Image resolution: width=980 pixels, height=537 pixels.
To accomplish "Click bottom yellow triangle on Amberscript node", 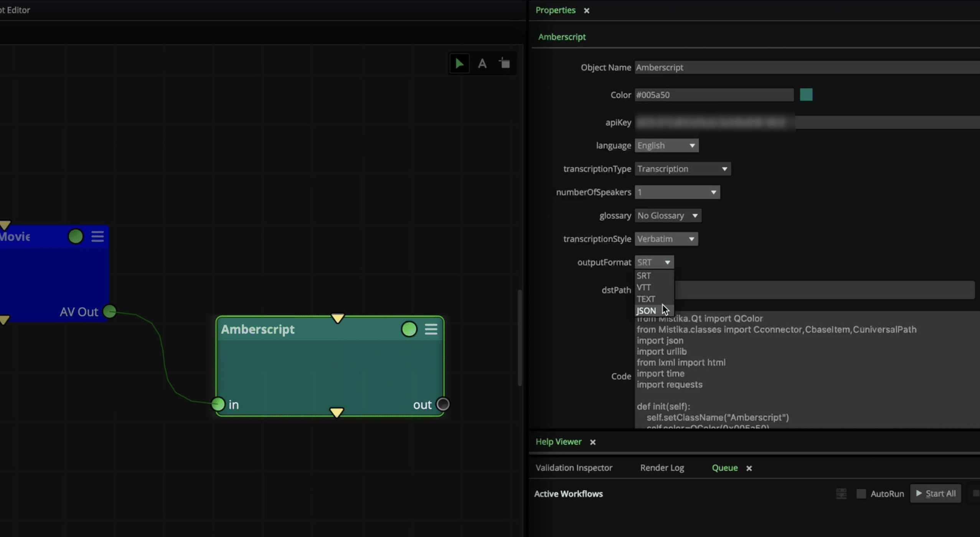I will click(337, 412).
